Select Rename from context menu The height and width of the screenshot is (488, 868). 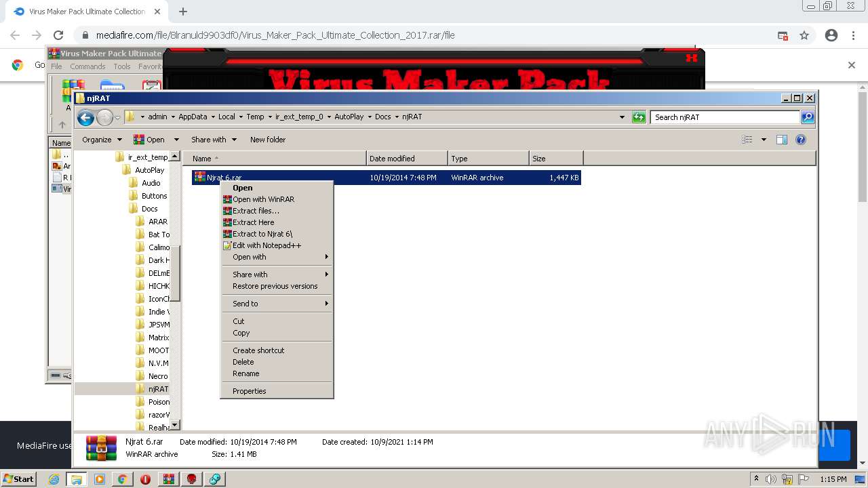pos(277,373)
